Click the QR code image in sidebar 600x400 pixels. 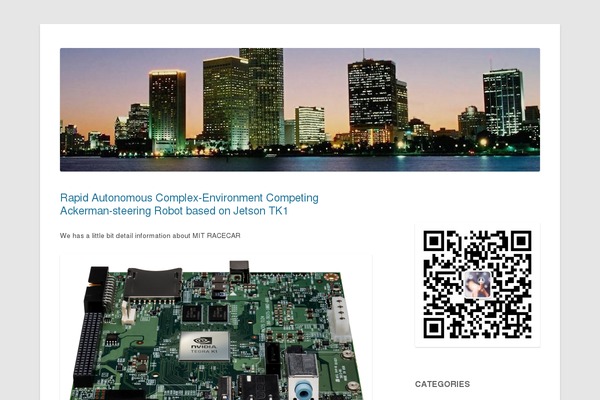(x=477, y=285)
